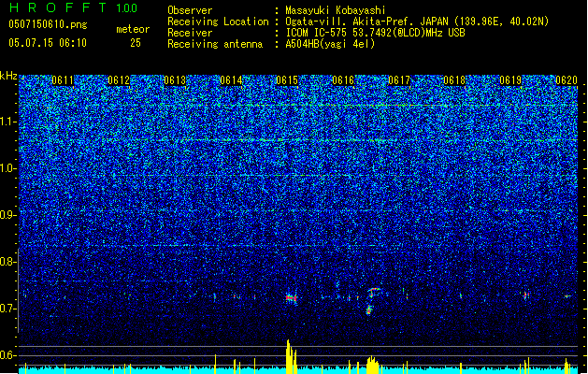The height and width of the screenshot is (374, 588).
Task: Click the 1.0 frequency axis label
Action: (8, 168)
